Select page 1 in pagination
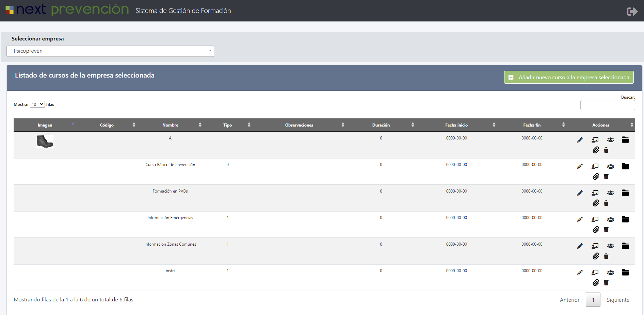This screenshot has height=315, width=644. coord(593,300)
